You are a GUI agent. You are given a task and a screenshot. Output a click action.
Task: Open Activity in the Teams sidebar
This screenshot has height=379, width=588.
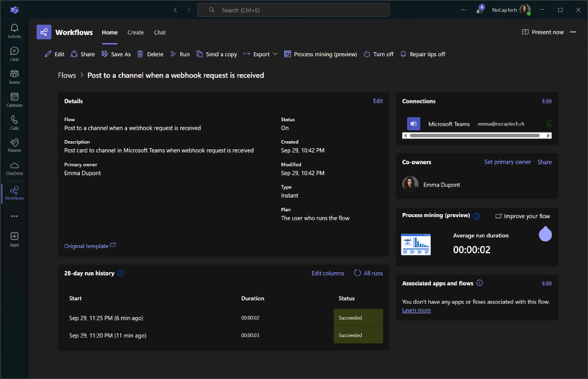point(14,31)
